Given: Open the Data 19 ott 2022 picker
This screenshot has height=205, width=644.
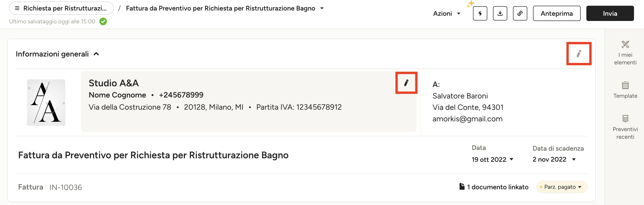Looking at the screenshot, I should pyautogui.click(x=492, y=159).
